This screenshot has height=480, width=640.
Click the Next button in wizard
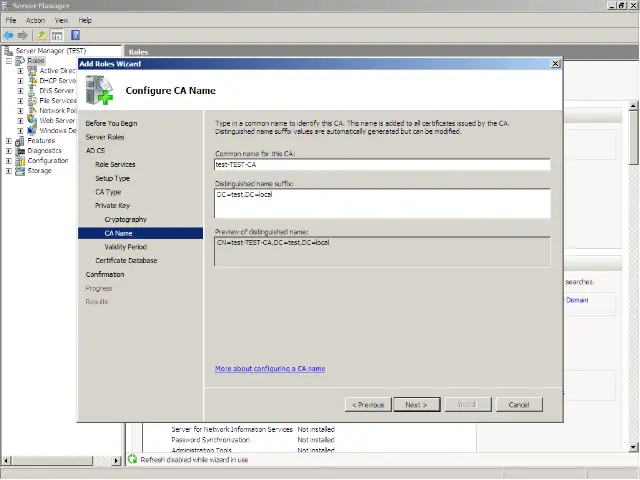[x=415, y=404]
